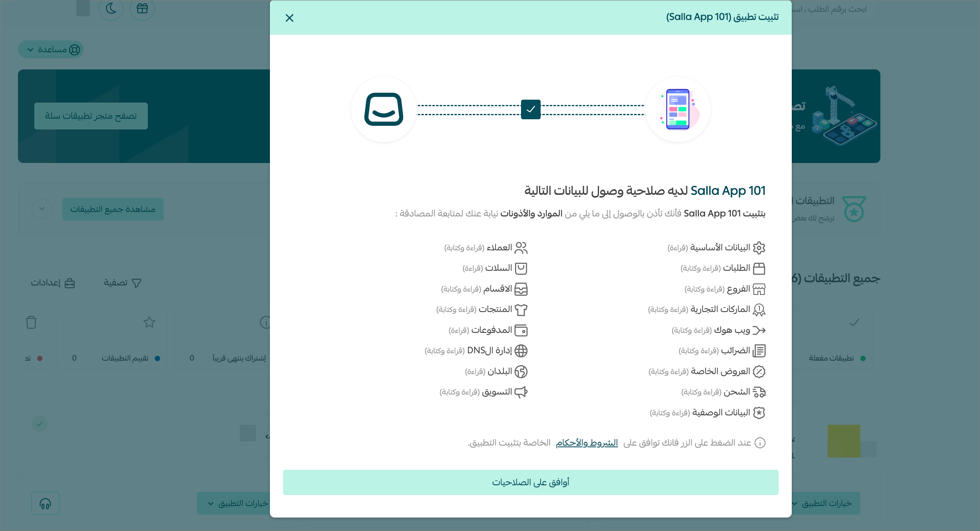Click the earth icon beside البلدان
The height and width of the screenshot is (531, 980).
click(521, 371)
